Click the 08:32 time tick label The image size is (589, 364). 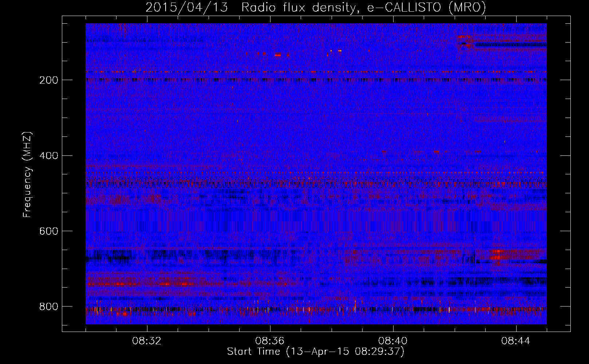point(147,341)
